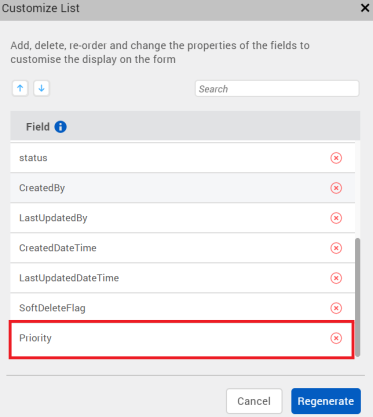Click the move up arrow icon

tap(20, 88)
